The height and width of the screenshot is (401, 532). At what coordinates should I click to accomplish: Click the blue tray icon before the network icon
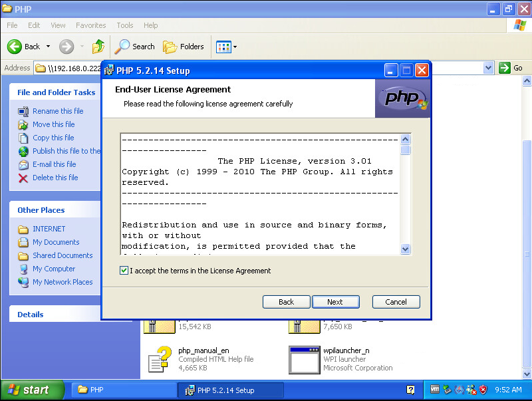click(460, 390)
